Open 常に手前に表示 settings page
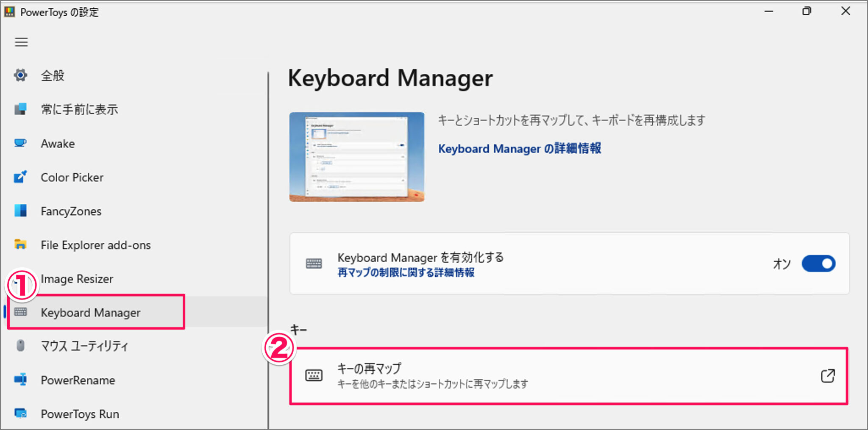Screen dimensions: 868x430 79,109
